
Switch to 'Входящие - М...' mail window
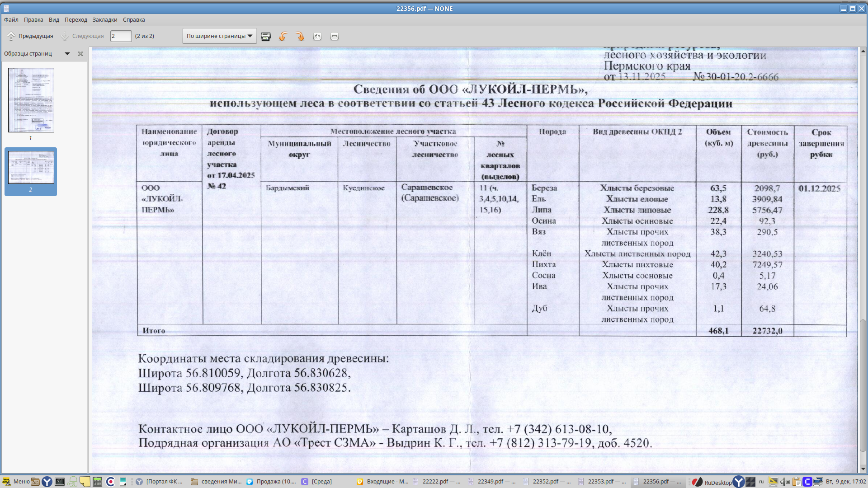click(x=382, y=482)
